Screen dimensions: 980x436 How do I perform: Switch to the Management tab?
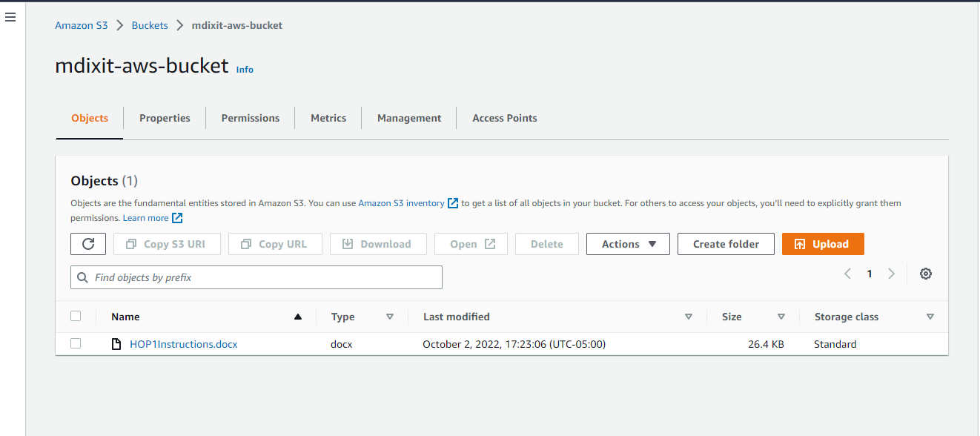click(408, 117)
